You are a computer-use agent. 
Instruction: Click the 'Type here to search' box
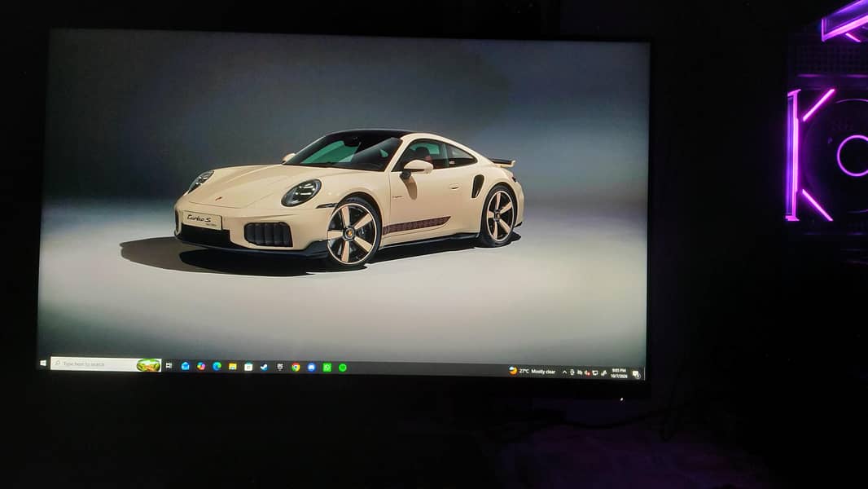pyautogui.click(x=106, y=364)
